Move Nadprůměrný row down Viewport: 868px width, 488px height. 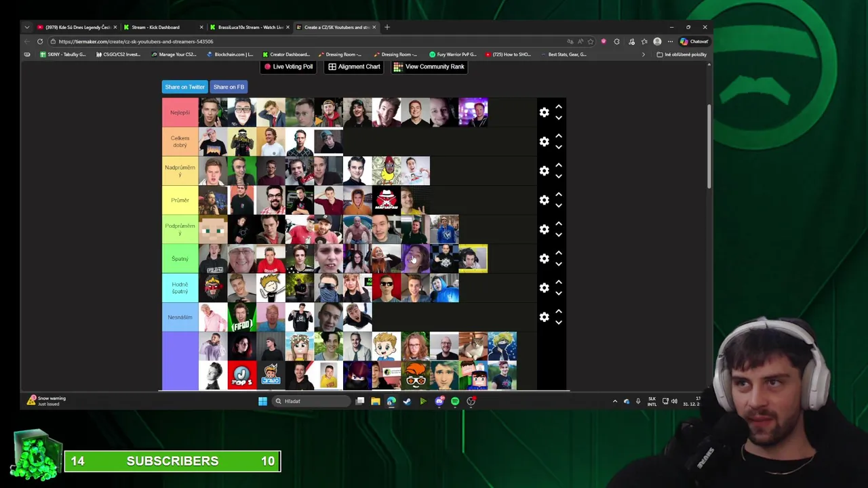(x=559, y=176)
